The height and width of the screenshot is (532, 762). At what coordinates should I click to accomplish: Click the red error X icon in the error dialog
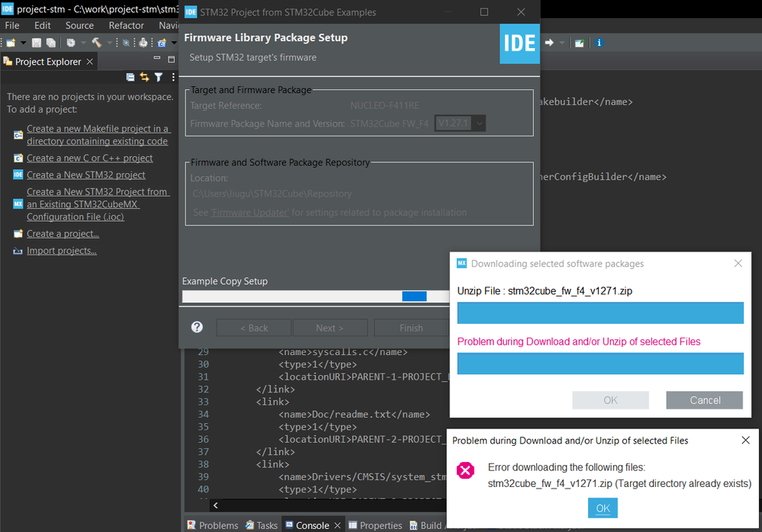[465, 470]
